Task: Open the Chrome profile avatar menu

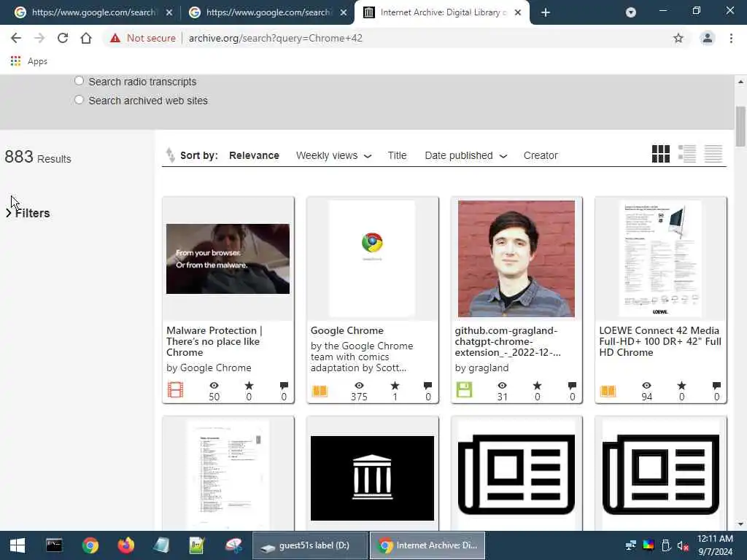Action: click(708, 38)
